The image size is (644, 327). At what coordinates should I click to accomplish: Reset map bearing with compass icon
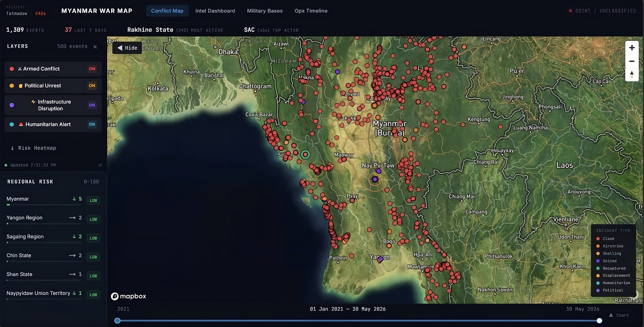632,75
